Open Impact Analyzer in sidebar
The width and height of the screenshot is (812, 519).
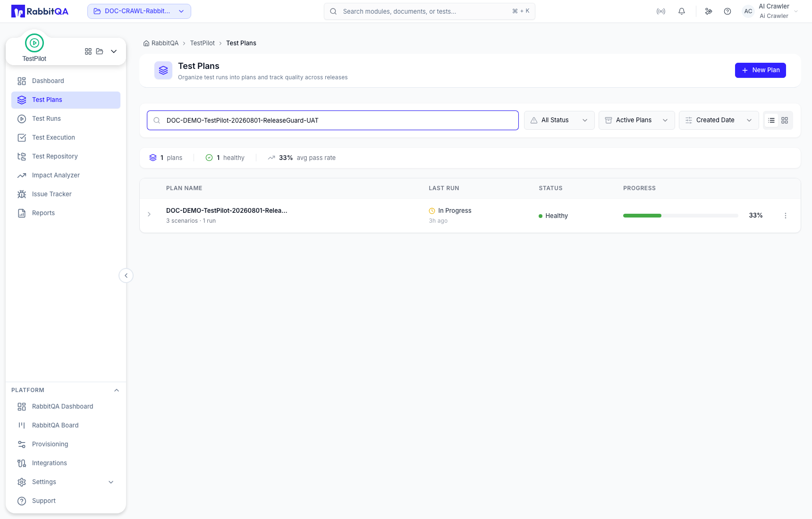point(66,176)
